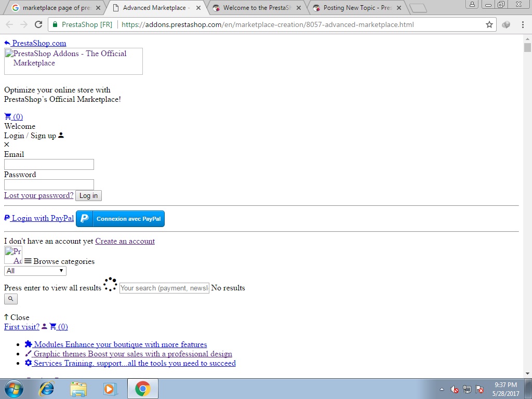Viewport: 532px width, 399px height.
Task: Click the Connexion avec PayPal button
Action: 120,219
